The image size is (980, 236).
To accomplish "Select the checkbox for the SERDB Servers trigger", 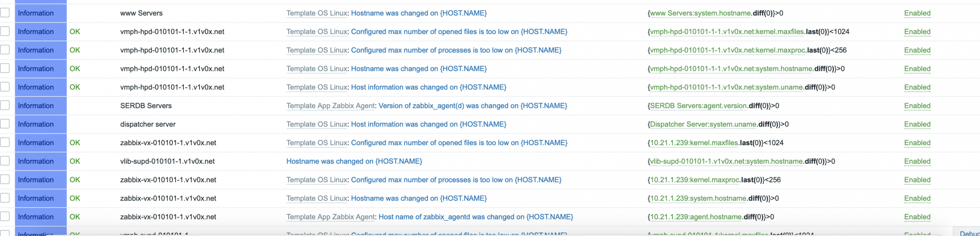I will click(x=5, y=106).
